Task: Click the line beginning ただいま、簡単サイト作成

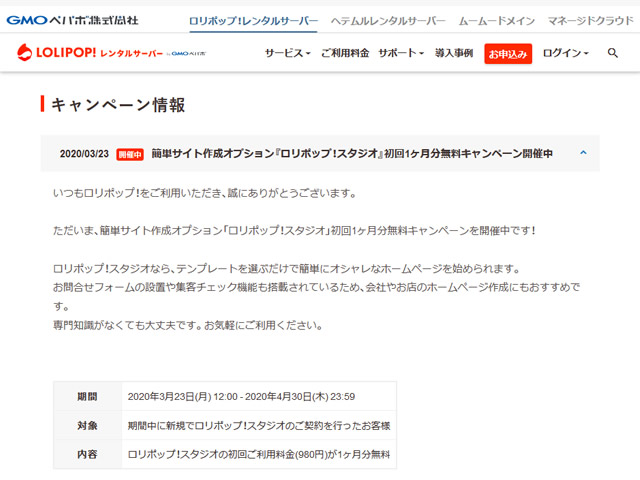Action: pyautogui.click(x=294, y=231)
